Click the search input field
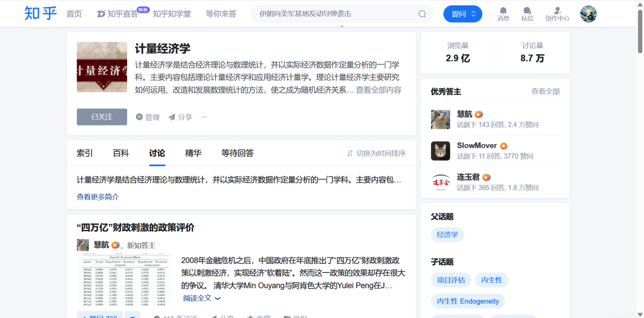644x318 pixels. point(334,14)
